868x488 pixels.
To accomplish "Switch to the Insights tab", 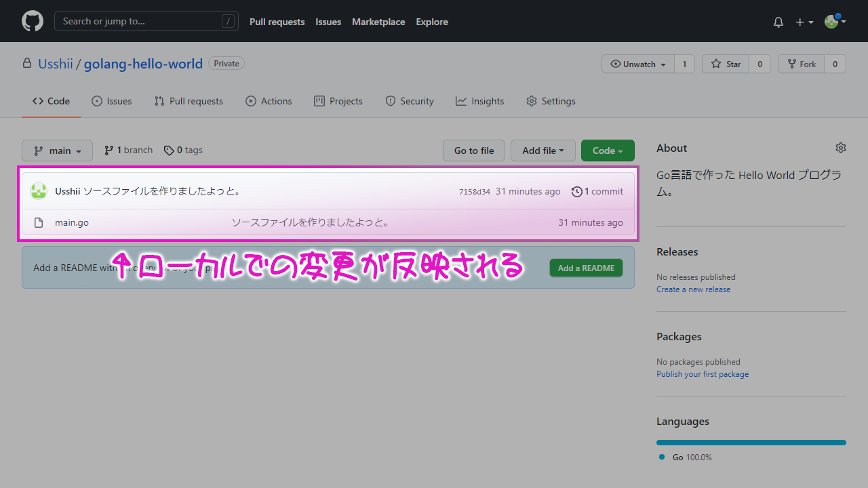I will click(x=480, y=101).
